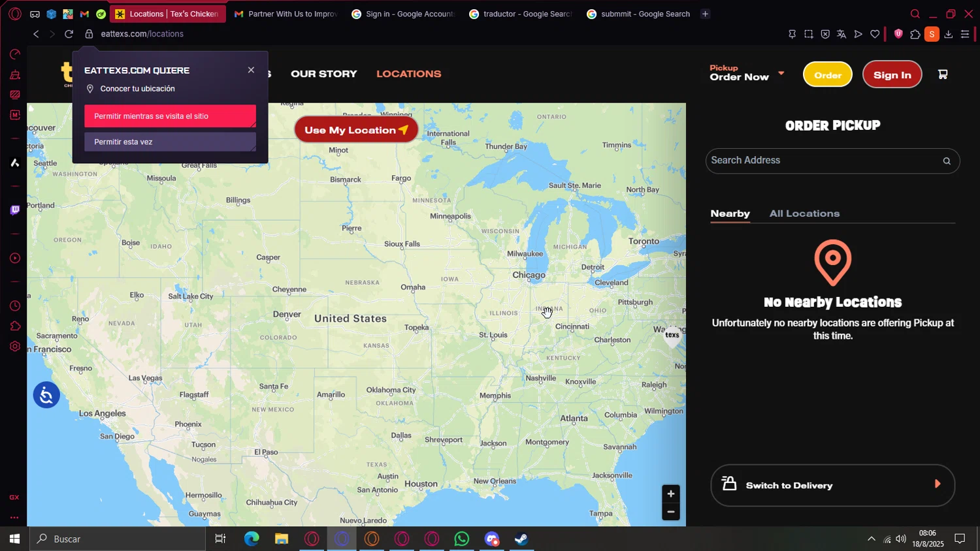
Task: Open the sidebar Aria AI icon
Action: coord(15,163)
